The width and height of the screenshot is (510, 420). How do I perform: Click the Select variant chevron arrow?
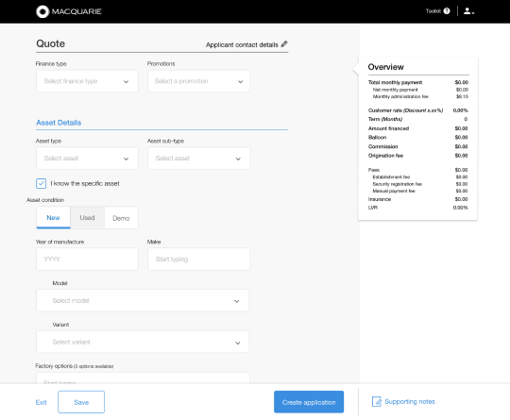point(238,343)
